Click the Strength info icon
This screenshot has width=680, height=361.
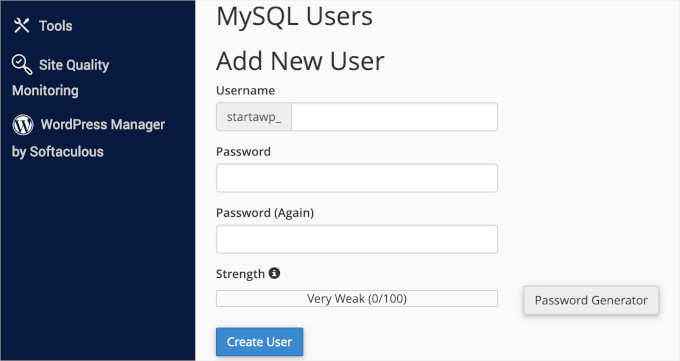(274, 273)
